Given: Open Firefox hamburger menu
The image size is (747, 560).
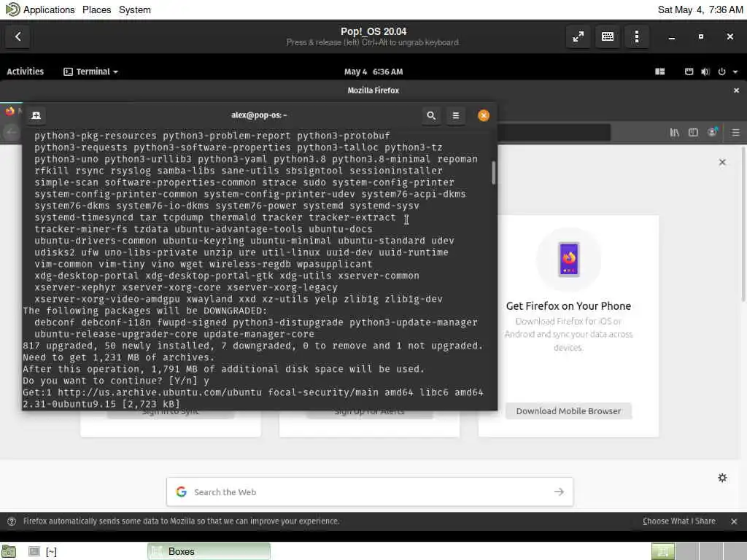Looking at the screenshot, I should [735, 133].
